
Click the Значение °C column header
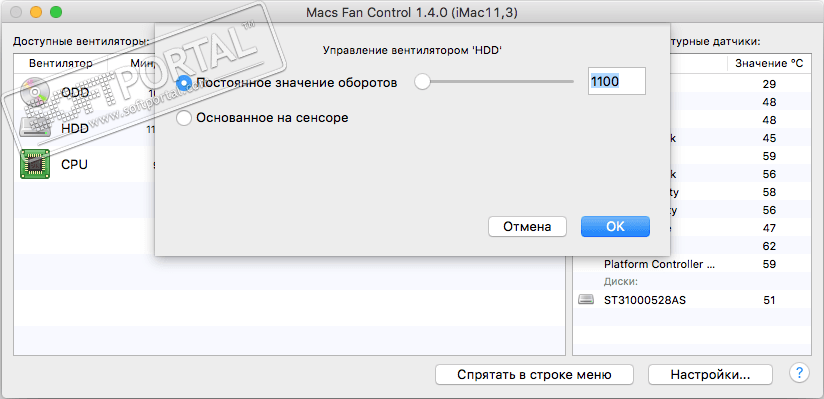(769, 64)
